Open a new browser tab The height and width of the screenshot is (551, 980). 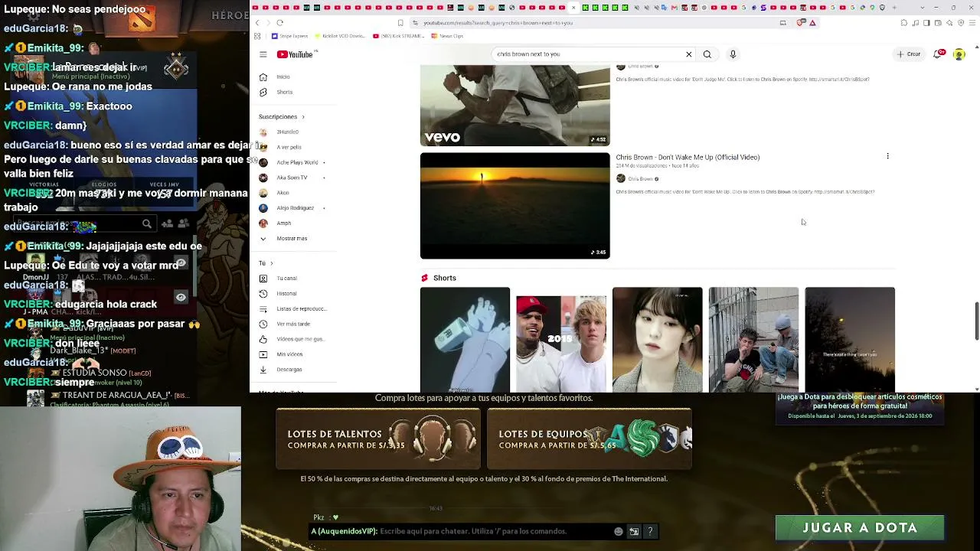894,8
